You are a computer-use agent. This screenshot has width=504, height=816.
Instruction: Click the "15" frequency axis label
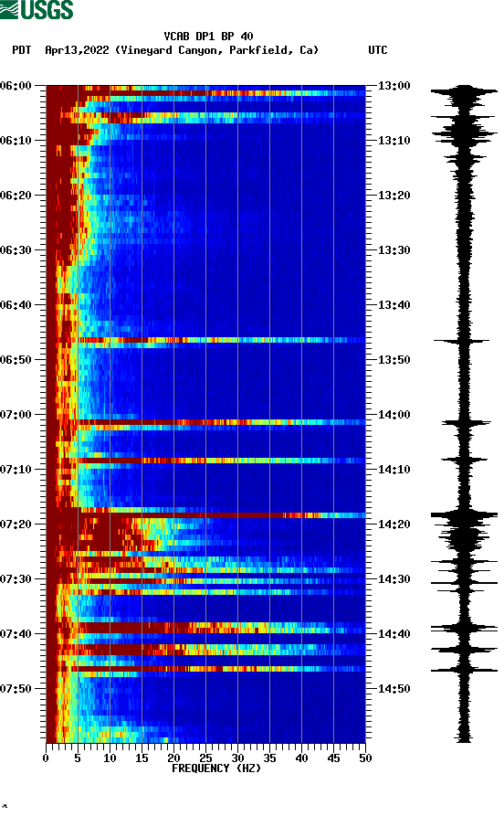pos(142,758)
